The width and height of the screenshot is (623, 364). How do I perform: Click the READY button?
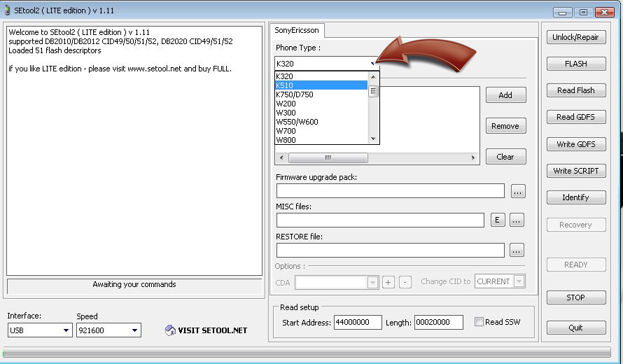click(x=575, y=265)
